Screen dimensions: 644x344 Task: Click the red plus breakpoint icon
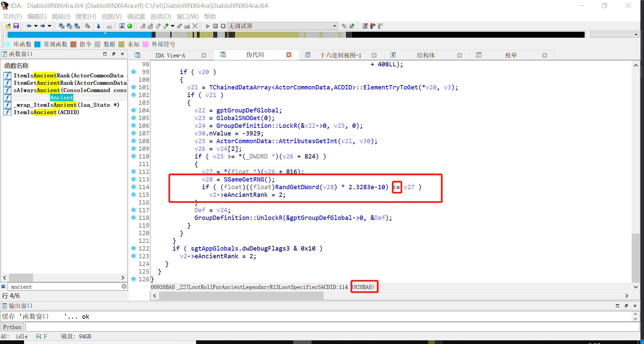tap(373, 26)
